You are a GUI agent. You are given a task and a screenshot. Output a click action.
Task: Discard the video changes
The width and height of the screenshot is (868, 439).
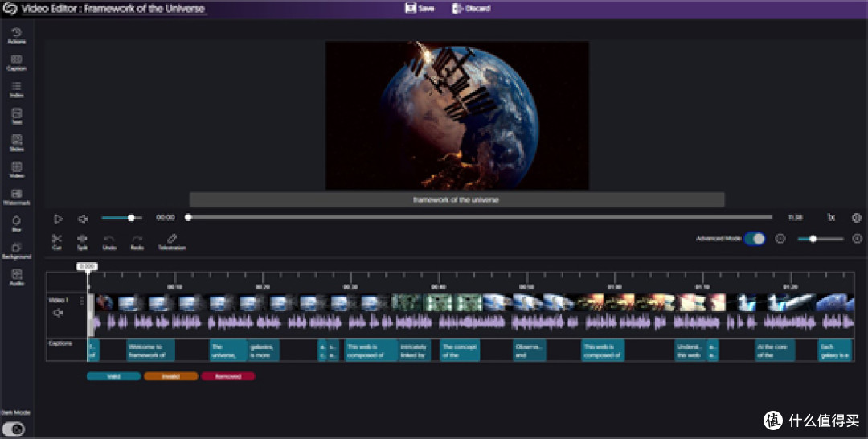(x=471, y=8)
